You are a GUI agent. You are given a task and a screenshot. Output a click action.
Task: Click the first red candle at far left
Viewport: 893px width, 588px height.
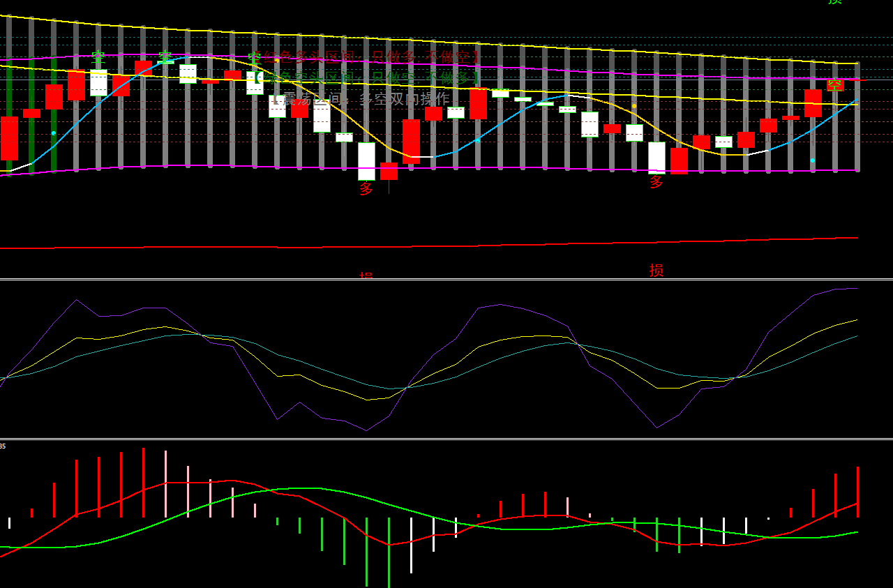(x=9, y=138)
